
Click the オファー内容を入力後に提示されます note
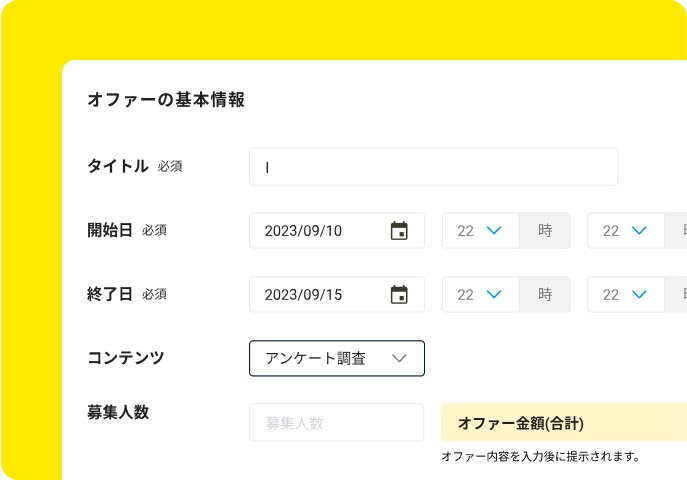[x=540, y=457]
